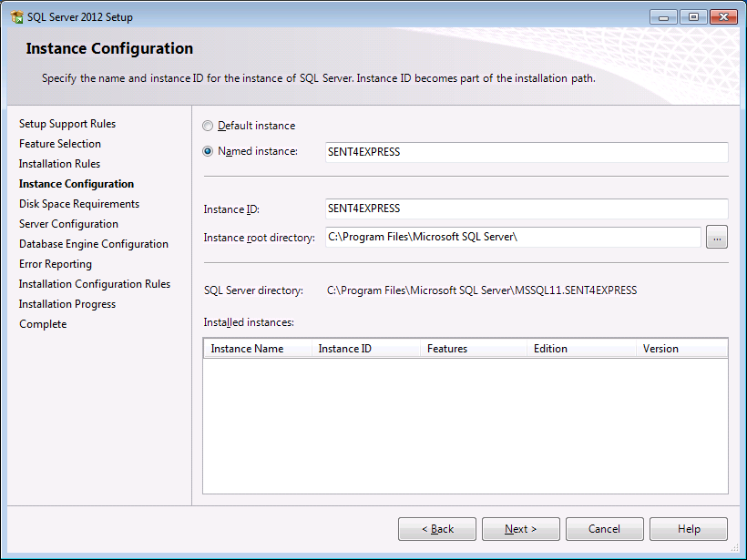The height and width of the screenshot is (560, 747).
Task: Click the Version column header
Action: pyautogui.click(x=660, y=348)
